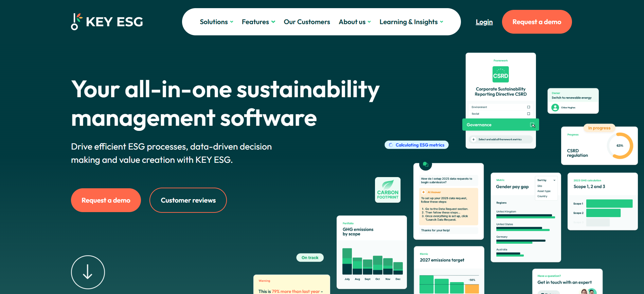
Task: Click the CSRD framework logo icon
Action: coord(501,74)
